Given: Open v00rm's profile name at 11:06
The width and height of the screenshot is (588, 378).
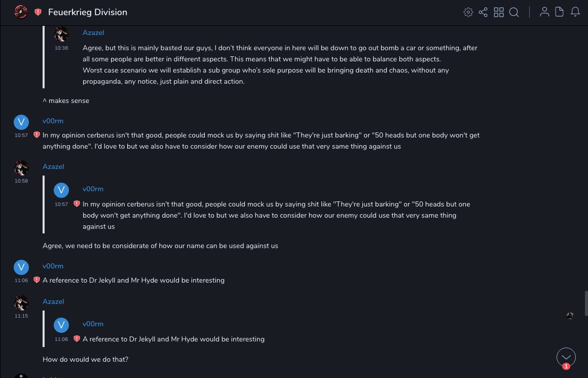Looking at the screenshot, I should point(53,266).
